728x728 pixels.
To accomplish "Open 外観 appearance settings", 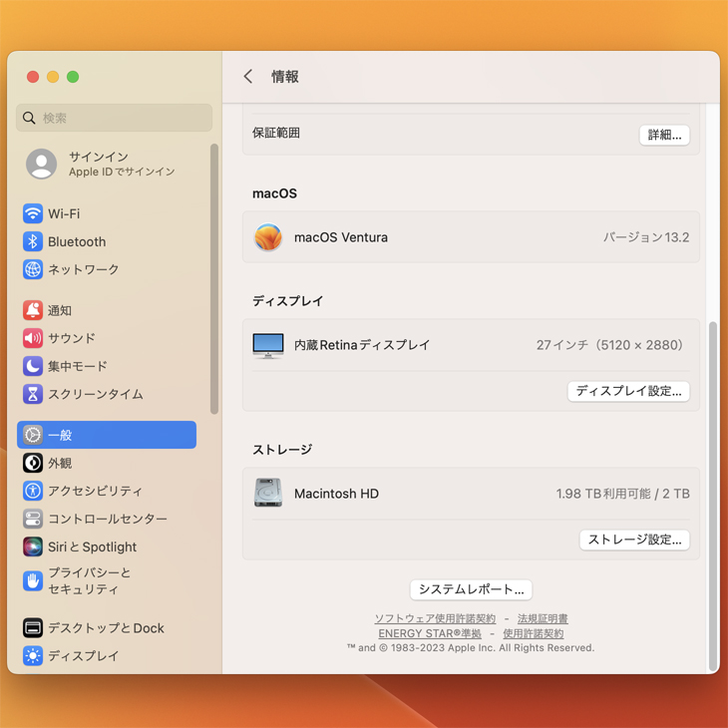I will (x=60, y=464).
